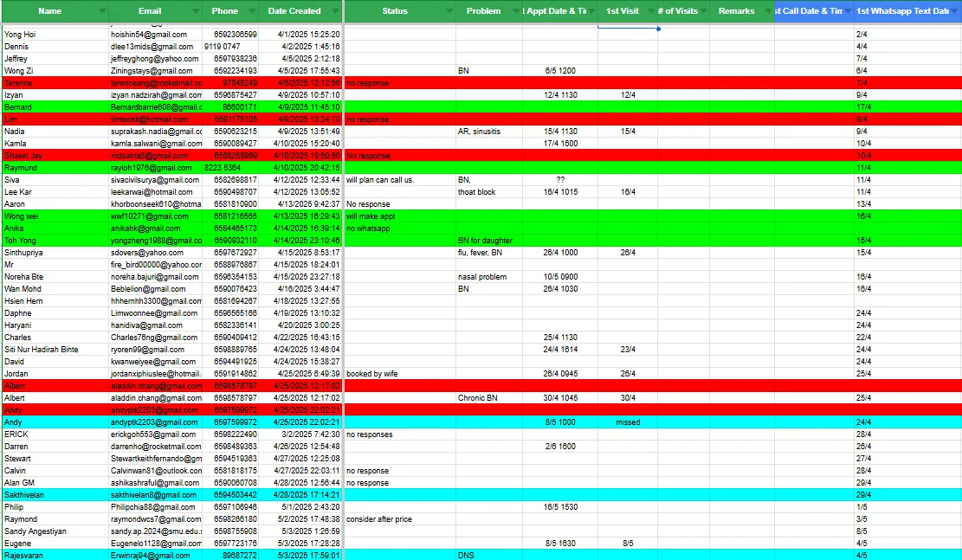The height and width of the screenshot is (560, 962).
Task: Select the name cell 'Stewart'
Action: [55, 459]
